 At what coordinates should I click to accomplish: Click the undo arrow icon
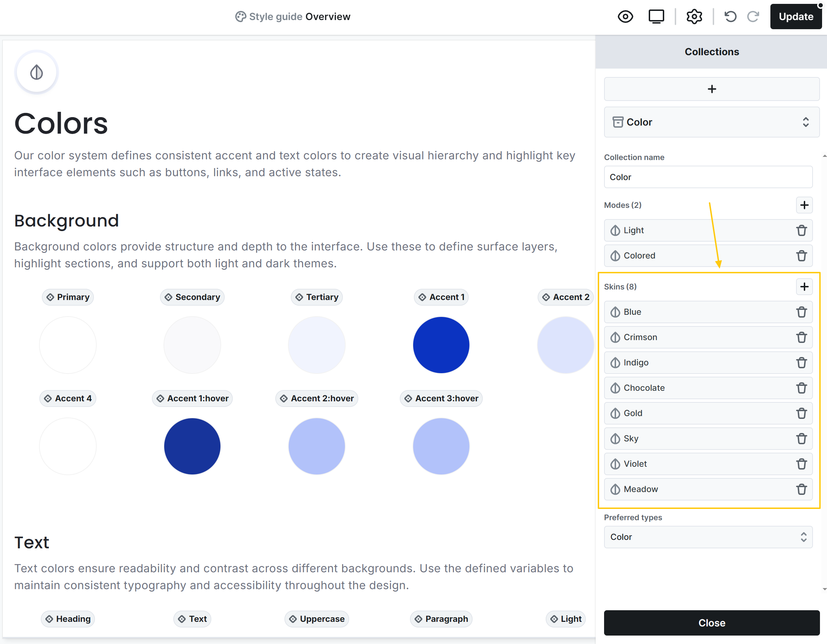coord(730,17)
